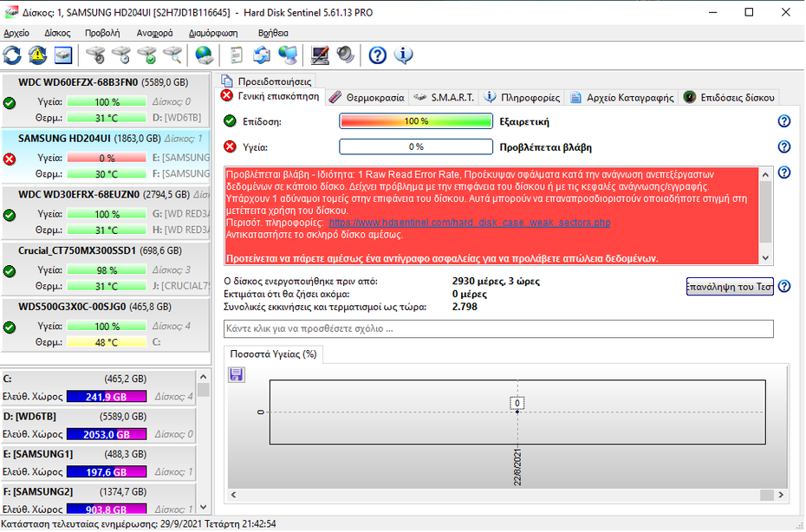Click the toolbar help question icon

click(x=378, y=55)
